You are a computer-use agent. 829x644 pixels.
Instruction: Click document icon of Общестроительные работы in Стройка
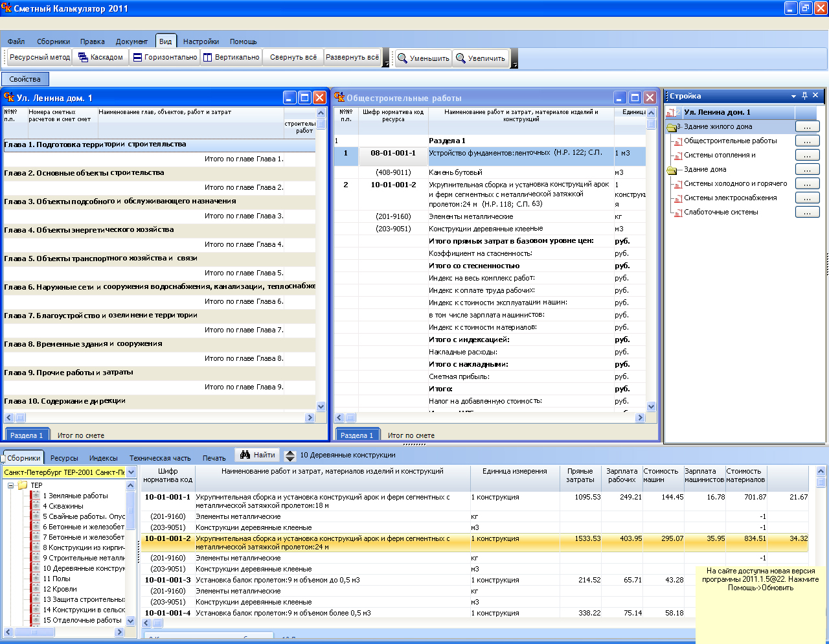coord(678,141)
